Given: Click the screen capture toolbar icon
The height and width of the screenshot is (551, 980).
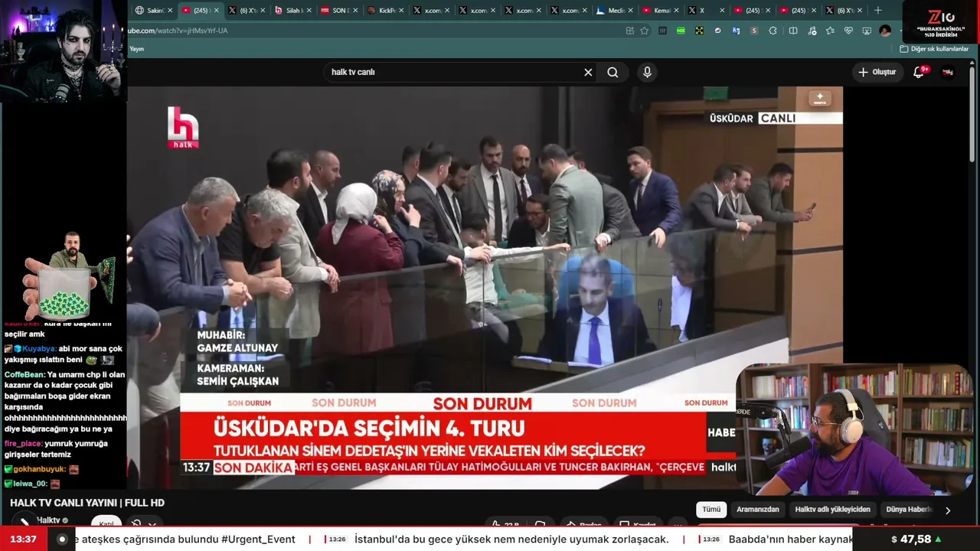Looking at the screenshot, I should pos(867,31).
